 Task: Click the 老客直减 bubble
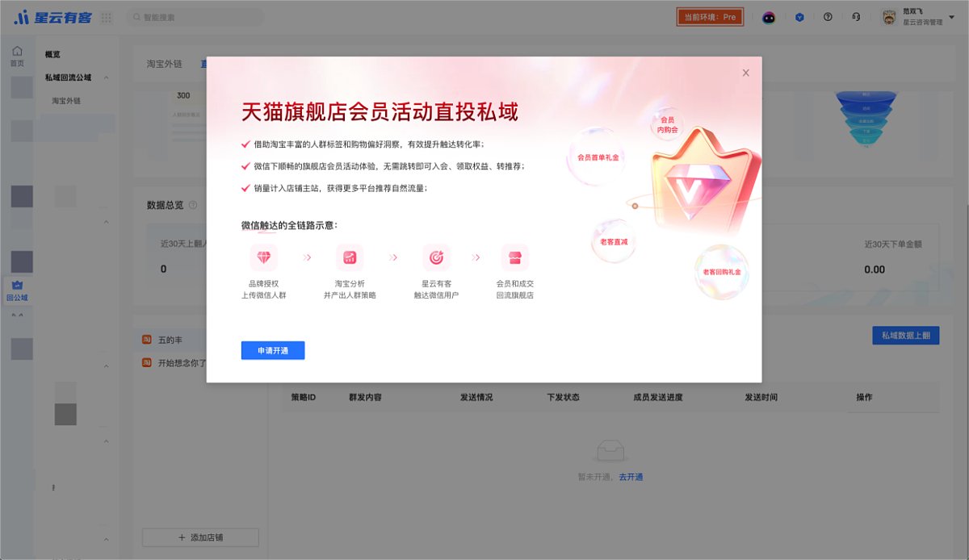(614, 241)
